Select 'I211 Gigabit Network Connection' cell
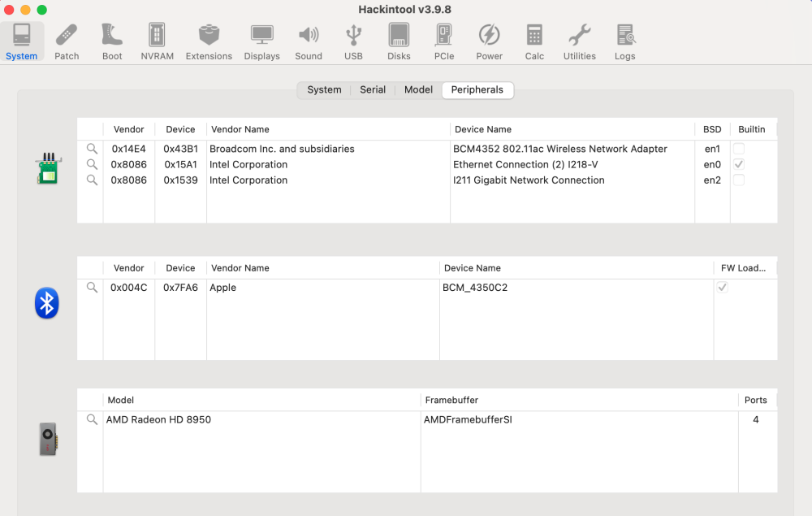812x516 pixels. coord(529,180)
